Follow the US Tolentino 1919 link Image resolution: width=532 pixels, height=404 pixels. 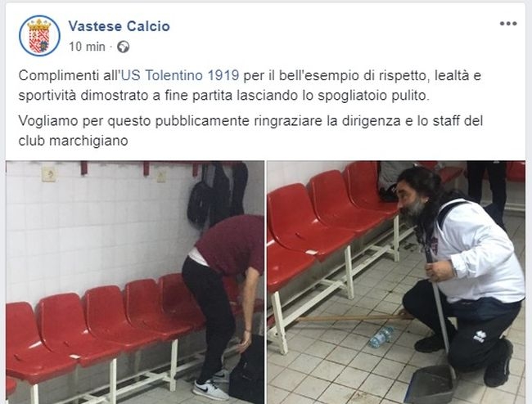180,75
